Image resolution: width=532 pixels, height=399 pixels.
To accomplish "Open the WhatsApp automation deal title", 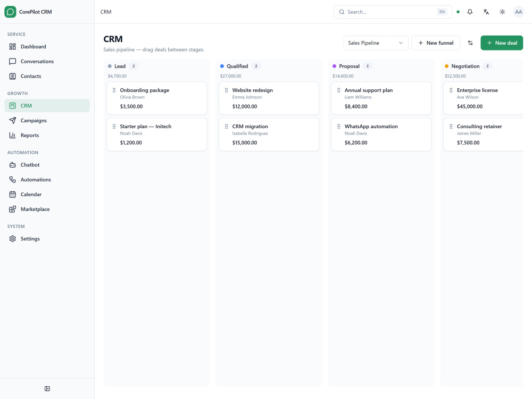I will (371, 126).
